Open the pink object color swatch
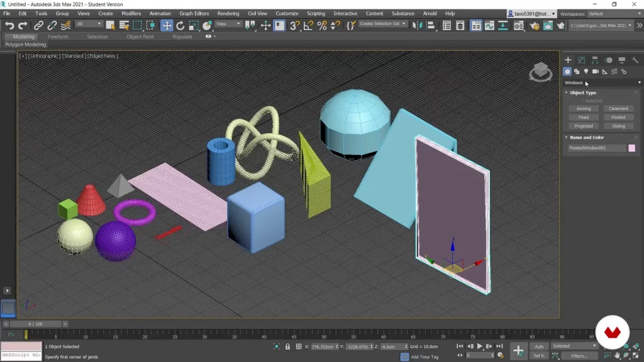Image resolution: width=644 pixels, height=362 pixels. coord(631,148)
